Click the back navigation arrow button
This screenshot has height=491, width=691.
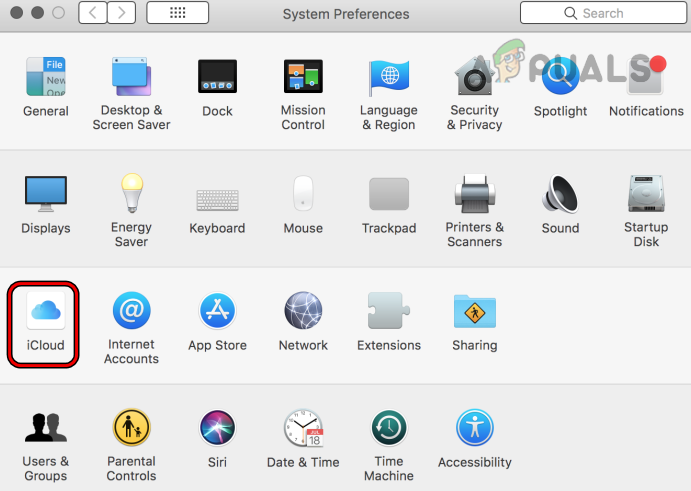tap(93, 13)
